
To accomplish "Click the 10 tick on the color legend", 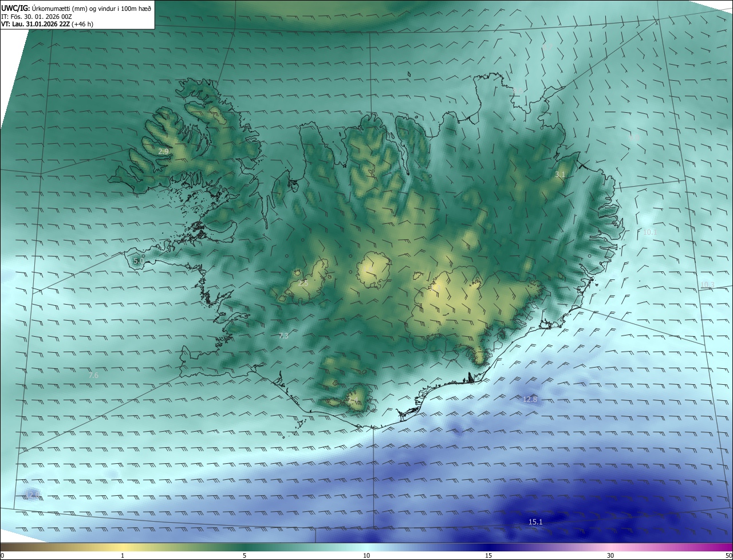I will [x=366, y=555].
